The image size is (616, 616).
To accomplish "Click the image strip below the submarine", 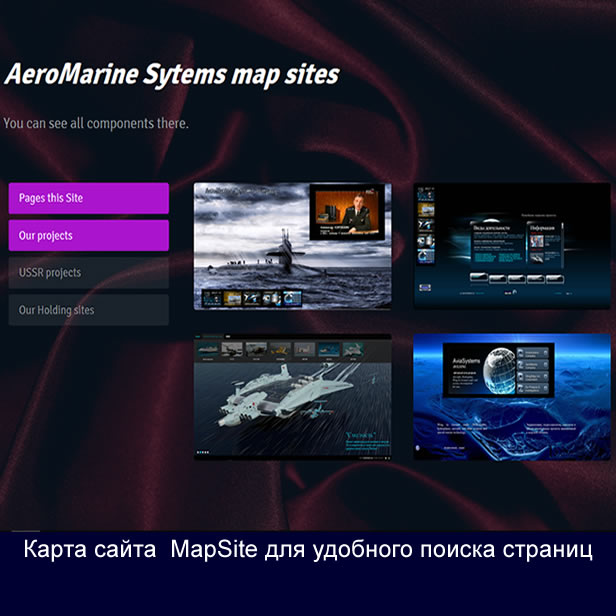I will 252,297.
